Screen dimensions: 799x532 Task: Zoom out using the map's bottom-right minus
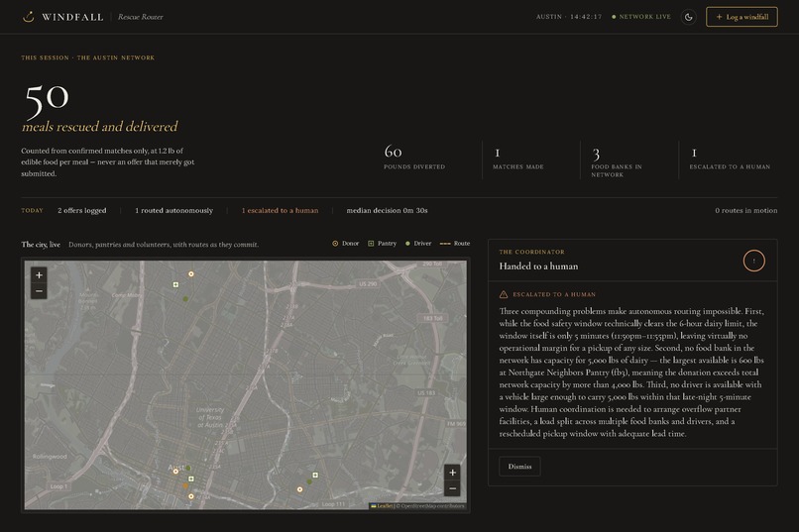452,488
